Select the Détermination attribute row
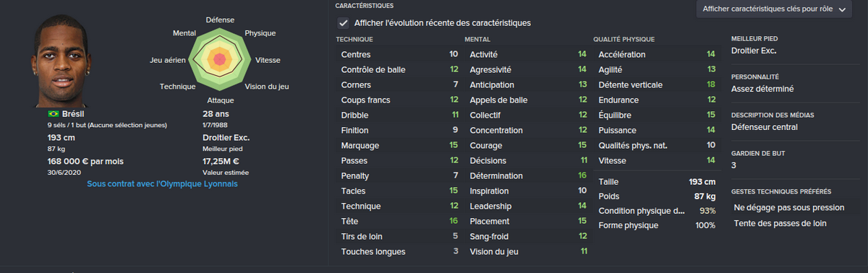The image size is (868, 273). click(527, 175)
